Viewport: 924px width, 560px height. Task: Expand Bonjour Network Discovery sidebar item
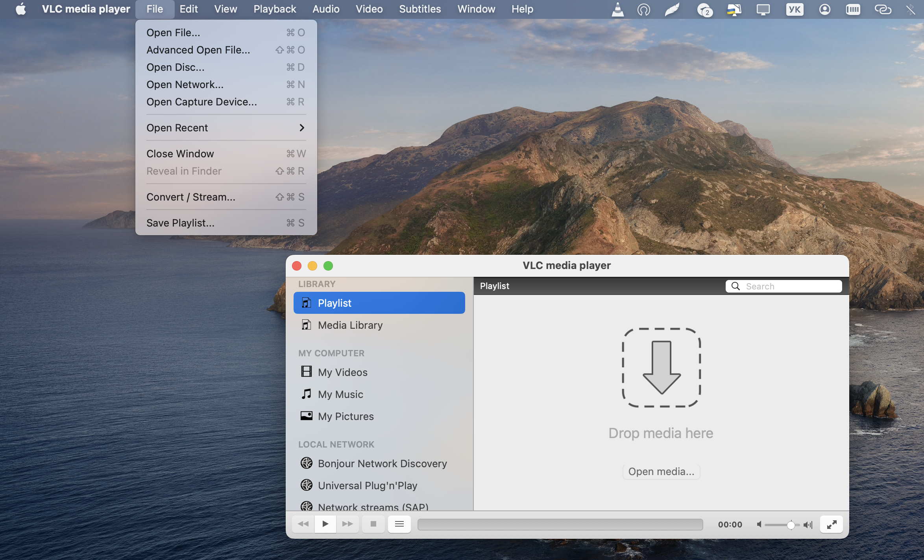[382, 463]
